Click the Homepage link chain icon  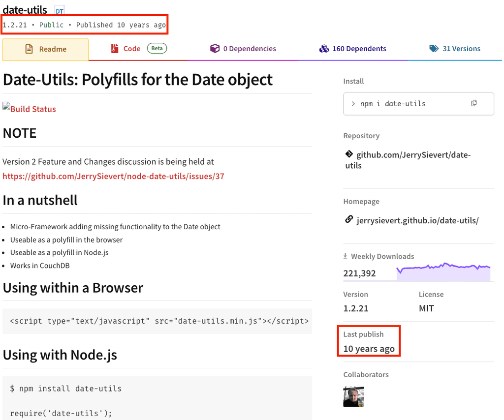(348, 220)
